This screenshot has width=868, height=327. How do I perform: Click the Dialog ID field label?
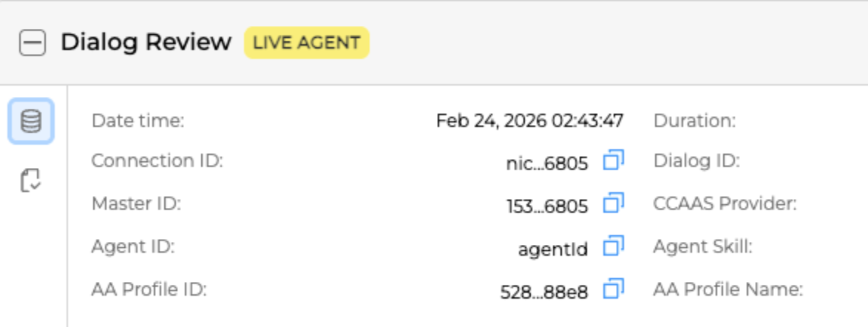(696, 161)
